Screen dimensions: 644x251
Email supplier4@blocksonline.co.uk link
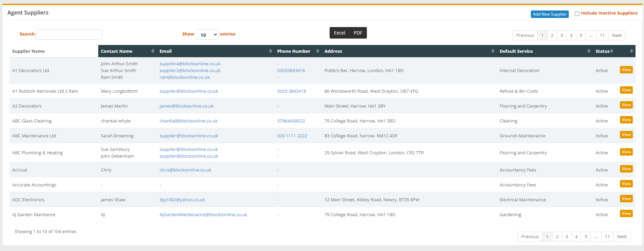(190, 64)
